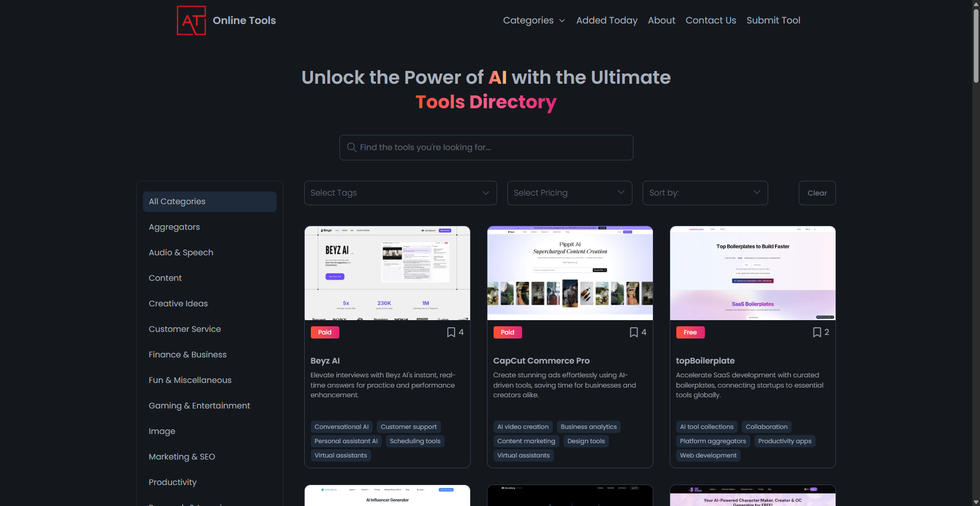Open the Beyz AI screenshot thumbnail
Viewport: 980px width, 506px height.
pos(387,273)
